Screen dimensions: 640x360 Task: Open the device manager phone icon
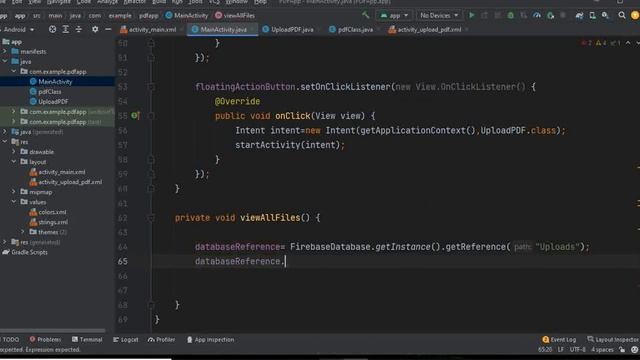tap(592, 16)
